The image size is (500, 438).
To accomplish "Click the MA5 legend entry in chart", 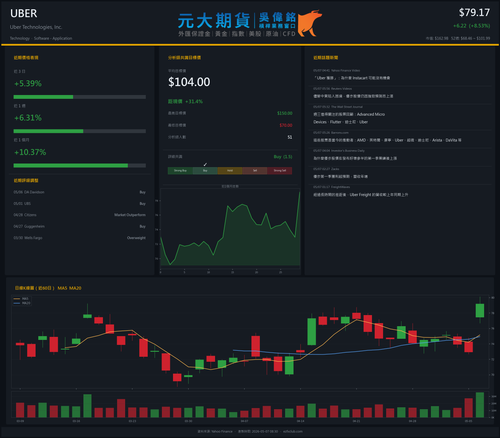I will (22, 299).
